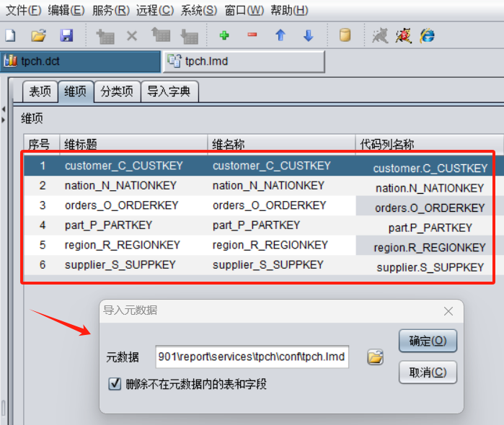
Task: Open the 帮助(H) menu
Action: pyautogui.click(x=289, y=10)
